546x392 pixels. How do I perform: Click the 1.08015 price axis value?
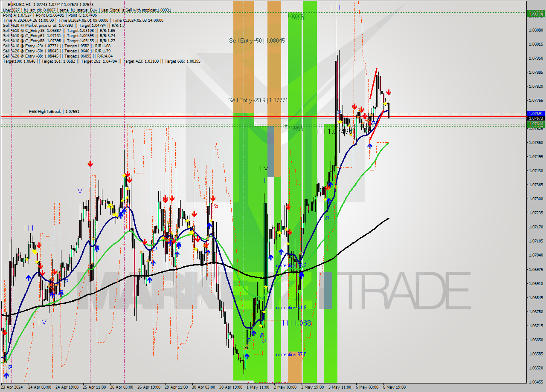pyautogui.click(x=536, y=44)
